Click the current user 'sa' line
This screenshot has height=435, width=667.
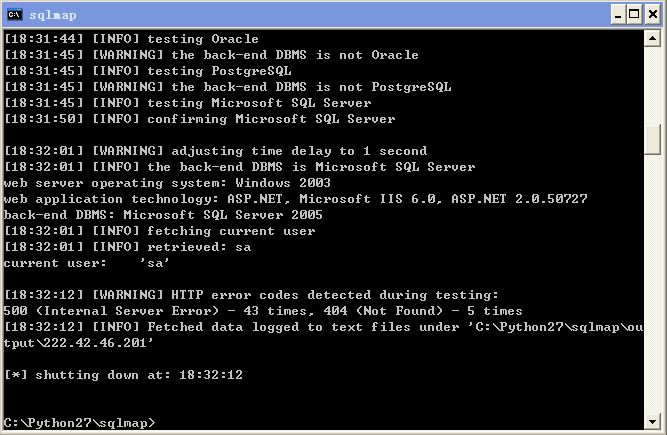click(x=86, y=263)
